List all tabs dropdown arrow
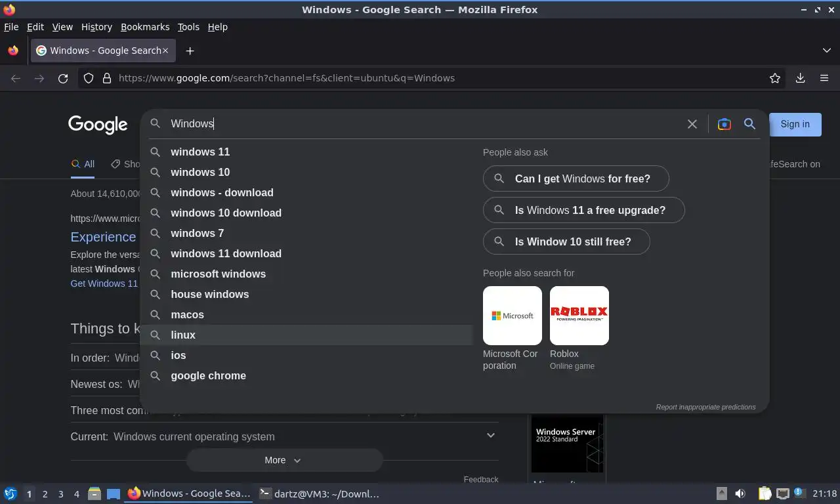 point(827,51)
